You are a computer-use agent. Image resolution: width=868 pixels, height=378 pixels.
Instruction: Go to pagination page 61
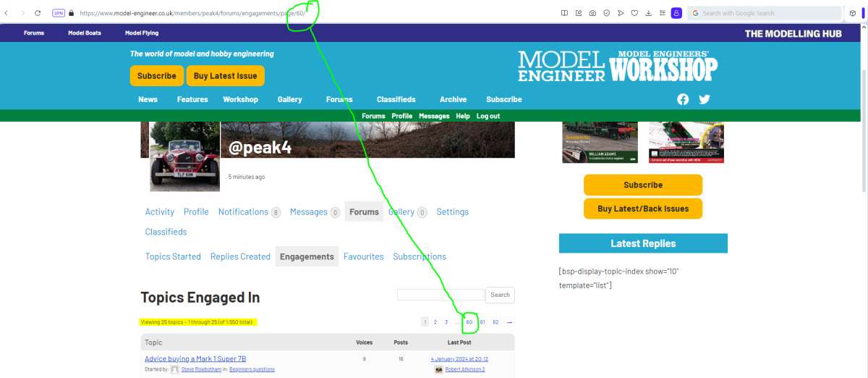point(482,322)
